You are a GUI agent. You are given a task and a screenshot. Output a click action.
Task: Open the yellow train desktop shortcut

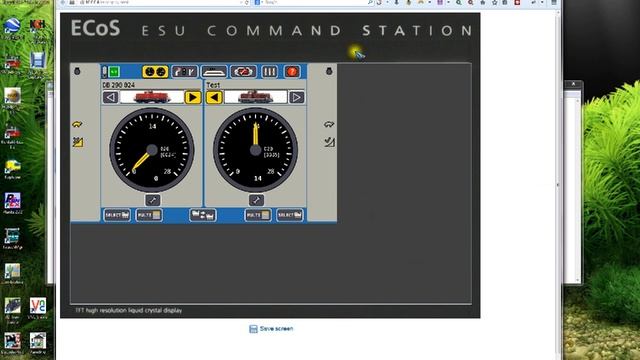coord(13,167)
